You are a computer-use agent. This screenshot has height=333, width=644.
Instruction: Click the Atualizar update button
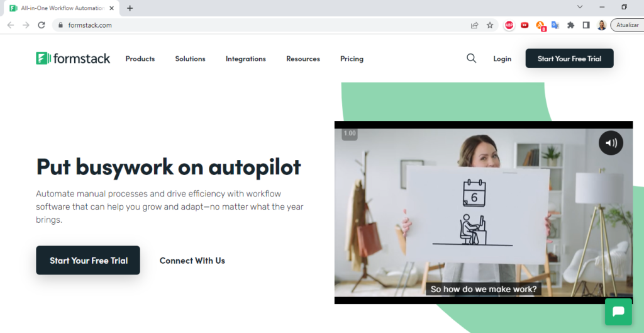click(x=627, y=25)
